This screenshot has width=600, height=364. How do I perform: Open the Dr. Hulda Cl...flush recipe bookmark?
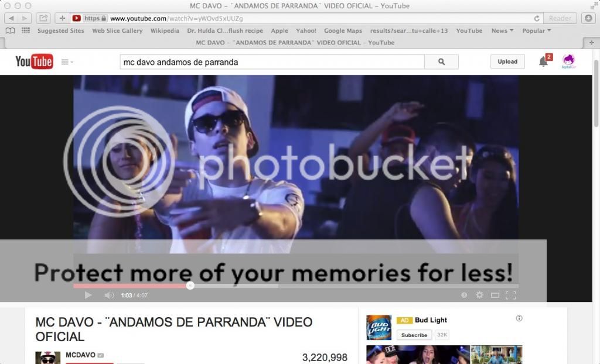click(x=225, y=30)
